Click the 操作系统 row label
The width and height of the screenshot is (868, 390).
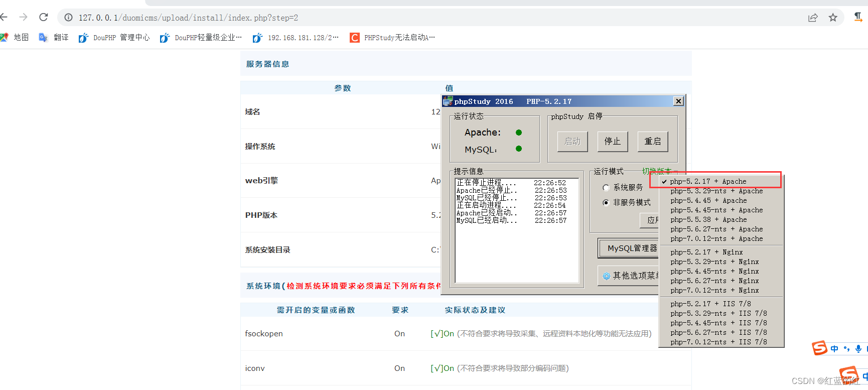(260, 147)
